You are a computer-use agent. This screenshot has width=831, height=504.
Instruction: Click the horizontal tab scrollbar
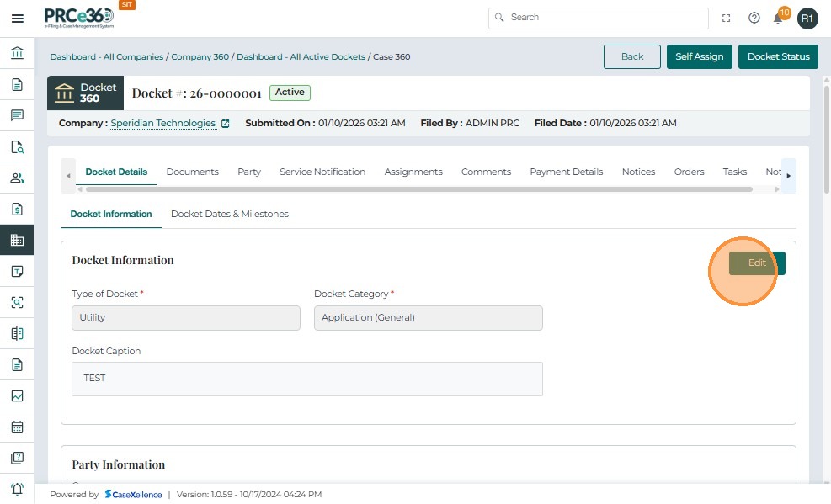418,189
